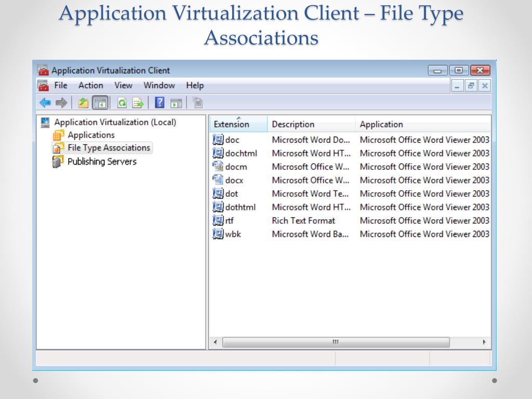Click the app icon in the title bar

tap(43, 70)
